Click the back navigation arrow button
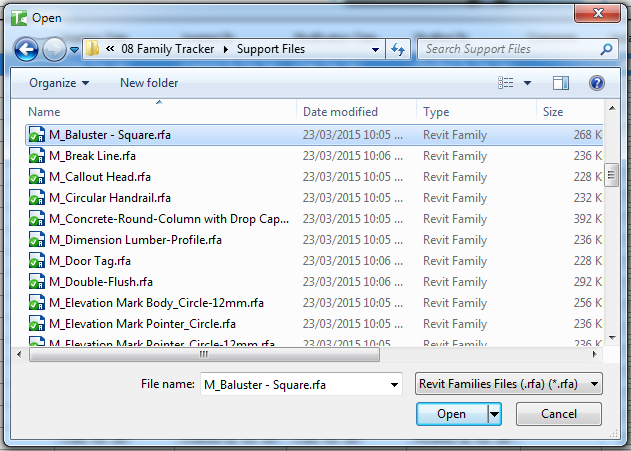This screenshot has height=451, width=631. 27,49
